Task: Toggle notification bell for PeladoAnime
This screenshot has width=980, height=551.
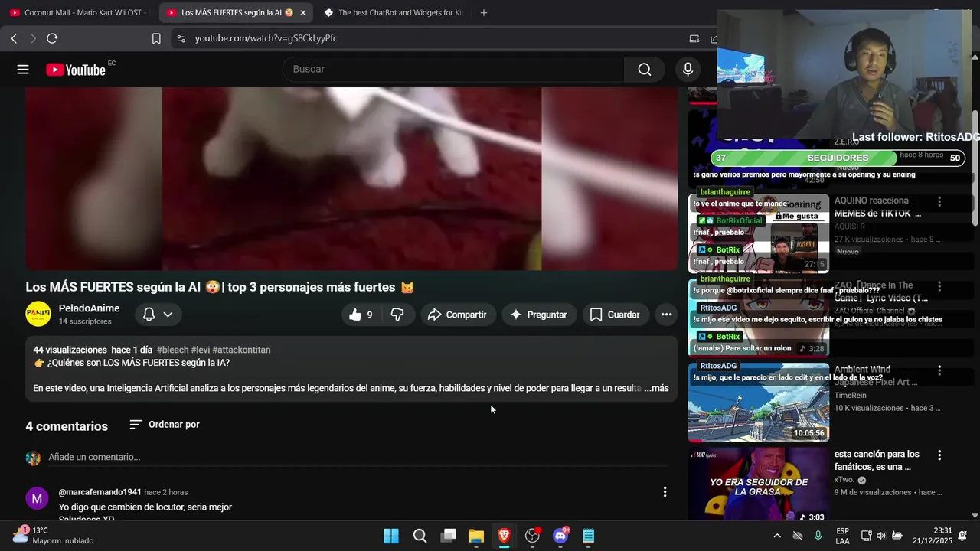Action: point(149,315)
